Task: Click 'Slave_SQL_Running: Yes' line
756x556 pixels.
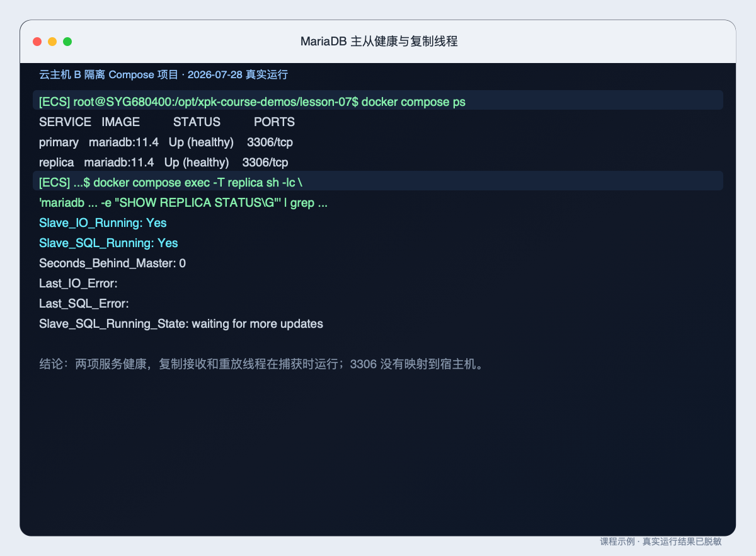Action: (108, 243)
